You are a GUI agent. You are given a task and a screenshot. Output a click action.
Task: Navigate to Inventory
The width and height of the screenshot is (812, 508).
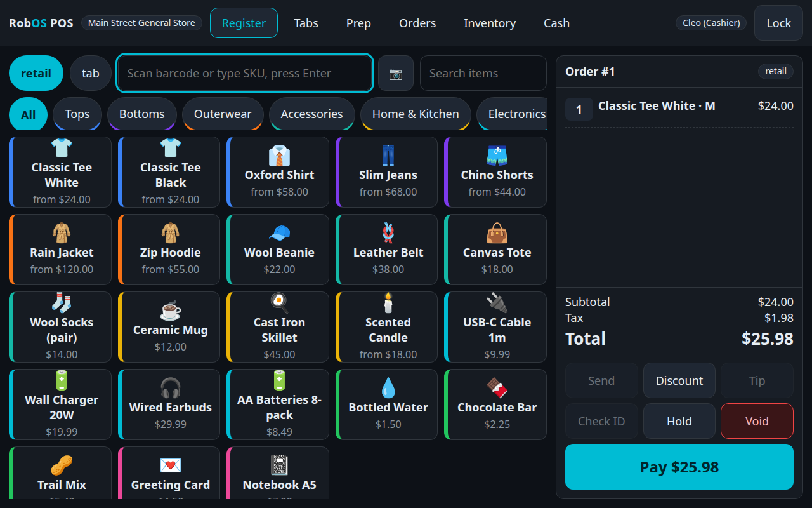point(490,23)
